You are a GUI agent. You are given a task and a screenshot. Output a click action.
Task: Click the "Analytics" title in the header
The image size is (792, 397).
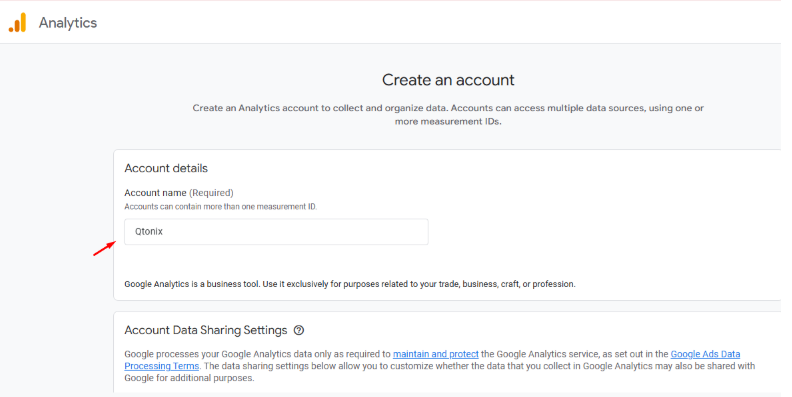coord(68,23)
